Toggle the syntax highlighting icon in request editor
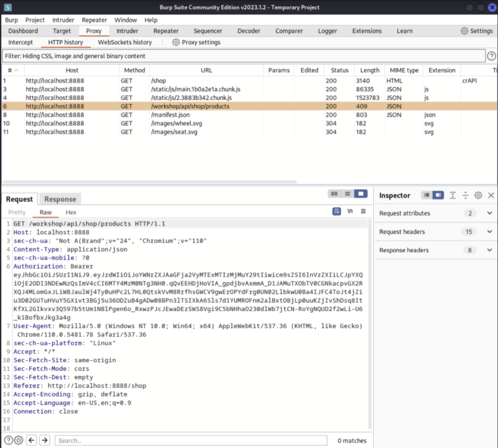The height and width of the screenshot is (448, 498). point(337,212)
